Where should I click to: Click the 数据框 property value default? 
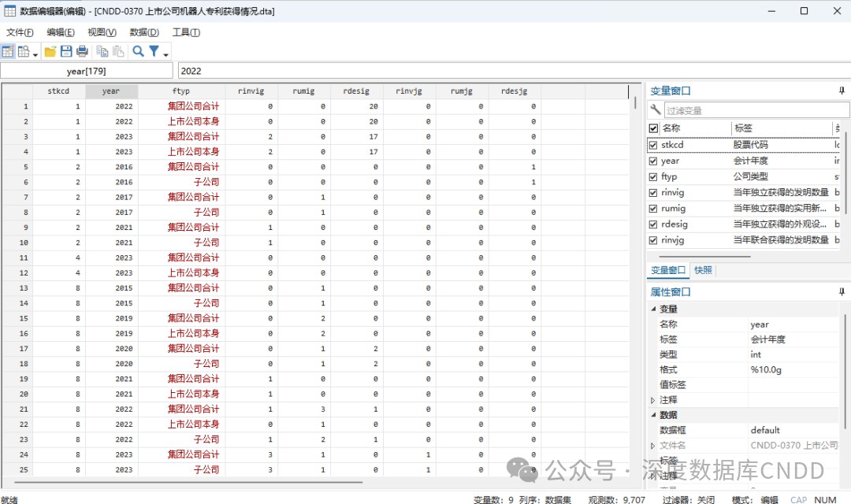tap(794, 430)
